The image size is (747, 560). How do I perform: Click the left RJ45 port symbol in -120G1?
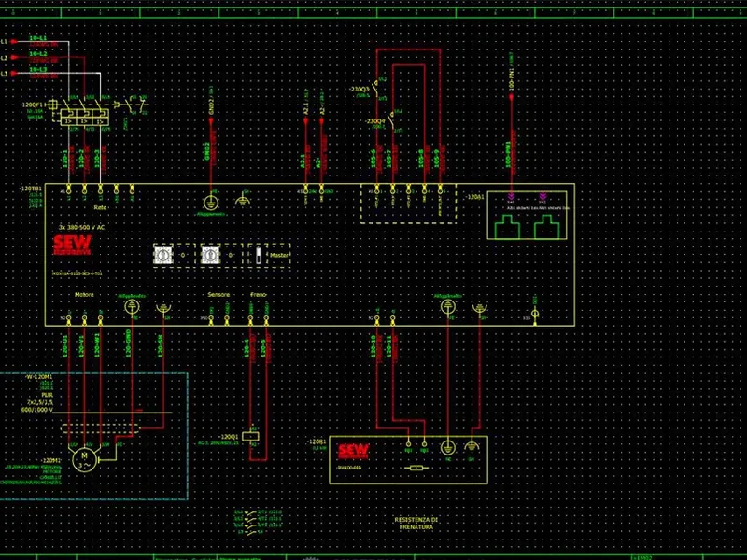pos(507,226)
